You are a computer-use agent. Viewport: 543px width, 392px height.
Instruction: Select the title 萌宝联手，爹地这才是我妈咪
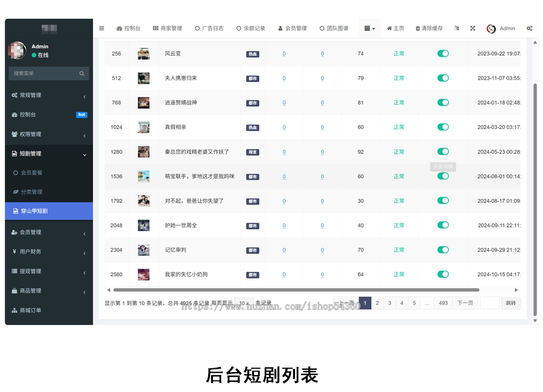(x=200, y=176)
